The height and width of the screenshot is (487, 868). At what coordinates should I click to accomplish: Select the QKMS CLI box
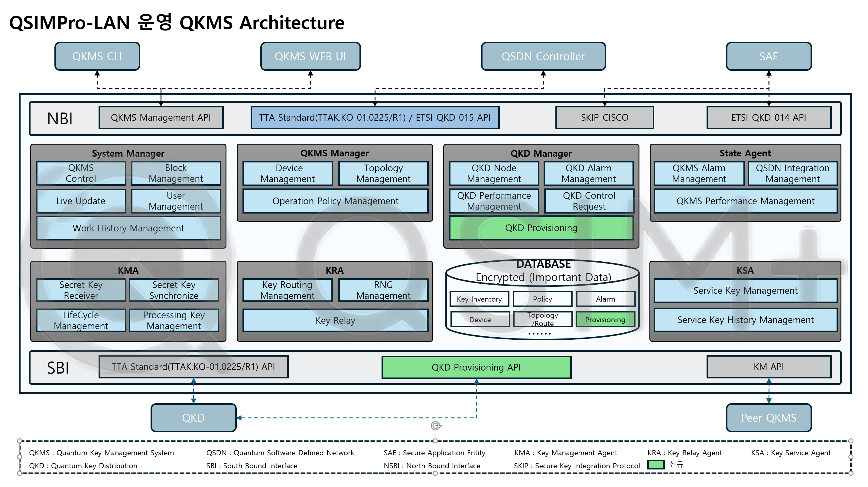(x=97, y=56)
